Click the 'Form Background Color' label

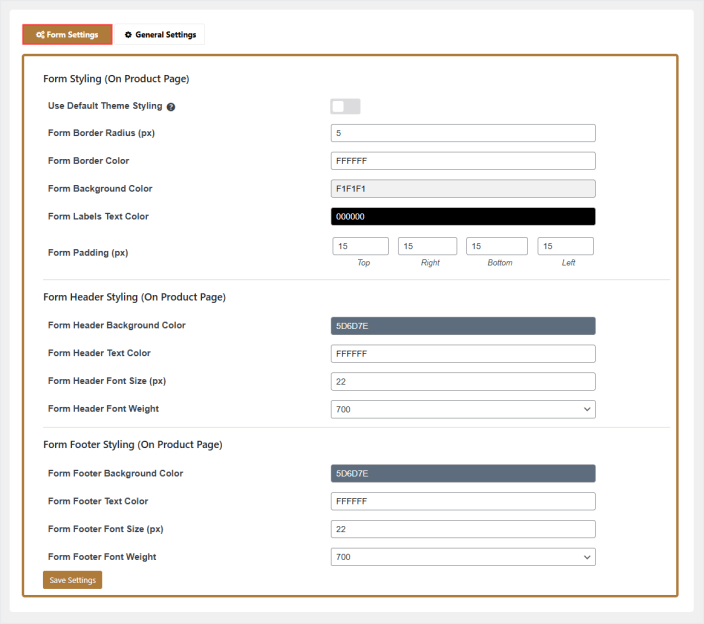pyautogui.click(x=100, y=189)
